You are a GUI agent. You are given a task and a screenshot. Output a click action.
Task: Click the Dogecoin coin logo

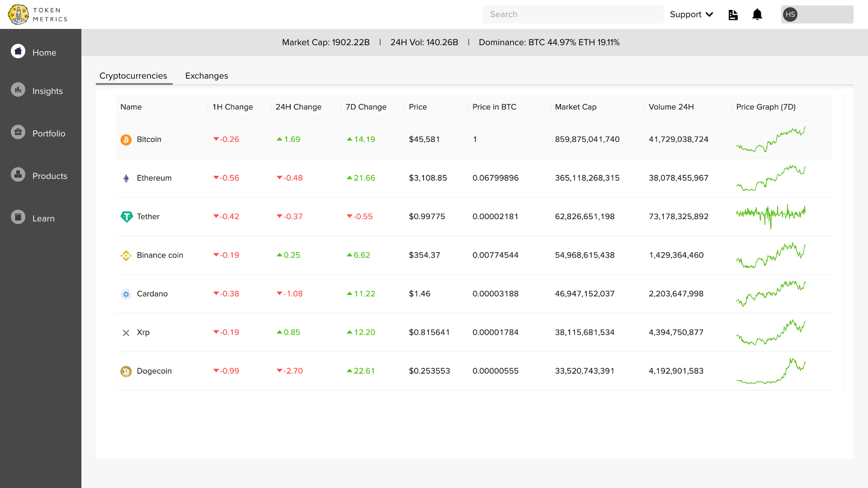coord(126,371)
